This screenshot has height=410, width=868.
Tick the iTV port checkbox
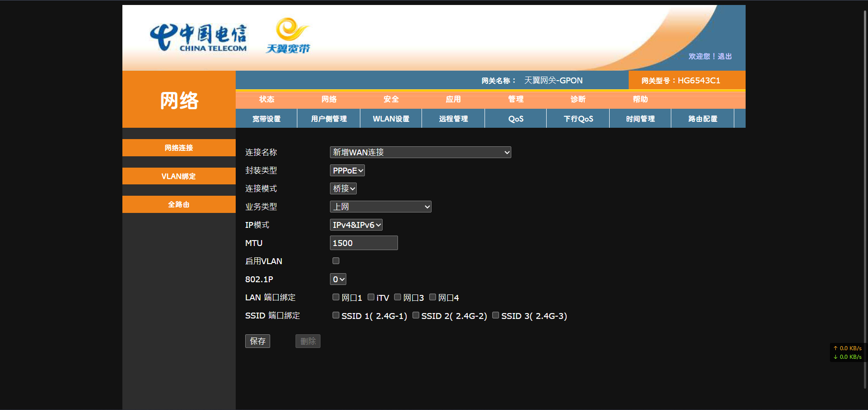pos(371,297)
